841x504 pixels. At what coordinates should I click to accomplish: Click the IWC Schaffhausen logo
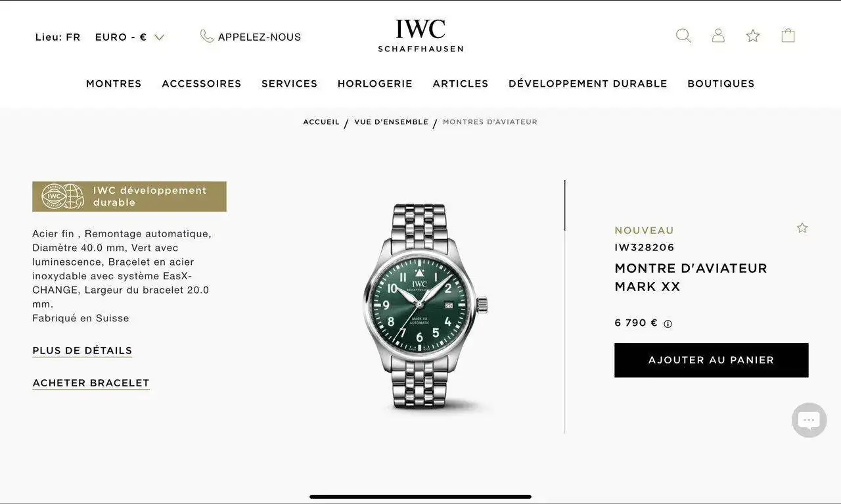click(420, 36)
